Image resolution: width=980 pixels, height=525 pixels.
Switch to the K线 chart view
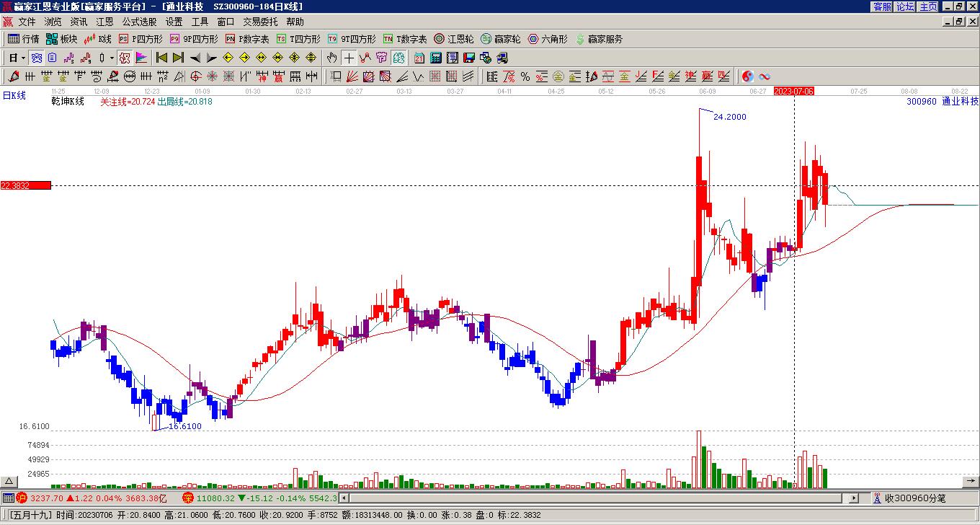[x=97, y=39]
